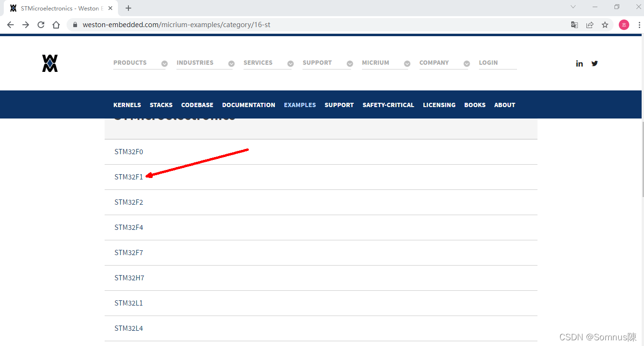
Task: Reload the page
Action: coord(41,25)
